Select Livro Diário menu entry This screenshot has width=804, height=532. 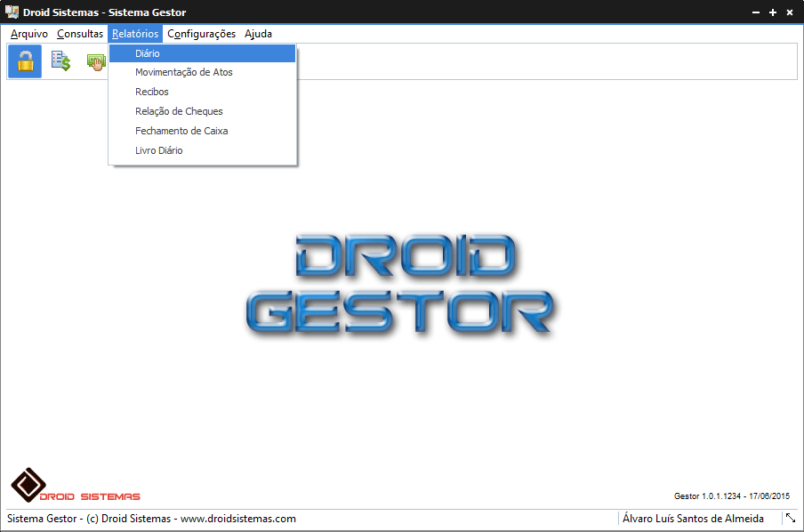pyautogui.click(x=202, y=150)
